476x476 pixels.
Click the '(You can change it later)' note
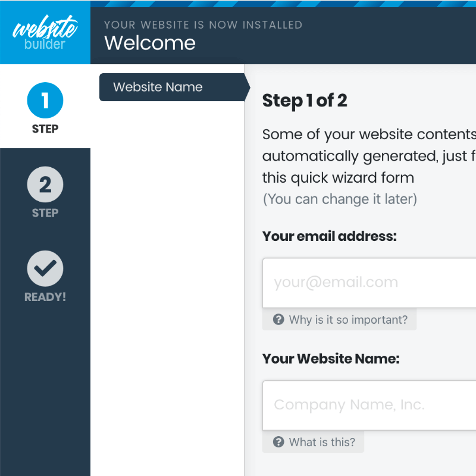click(x=340, y=199)
